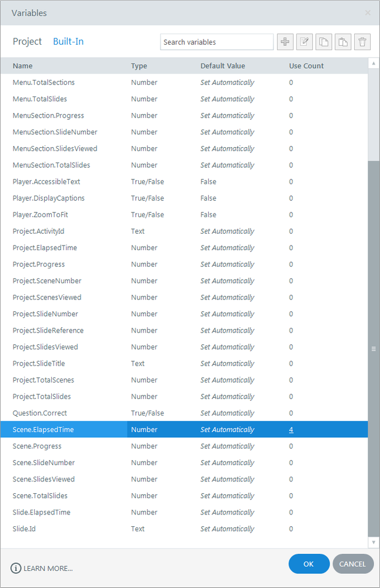Click Set Automatically for Menu.TotalSlides
380x588 pixels.
[228, 99]
